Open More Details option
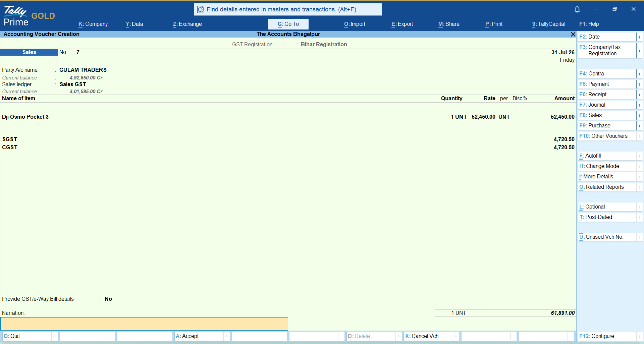Screen dimensions: 644x344 [x=607, y=177]
